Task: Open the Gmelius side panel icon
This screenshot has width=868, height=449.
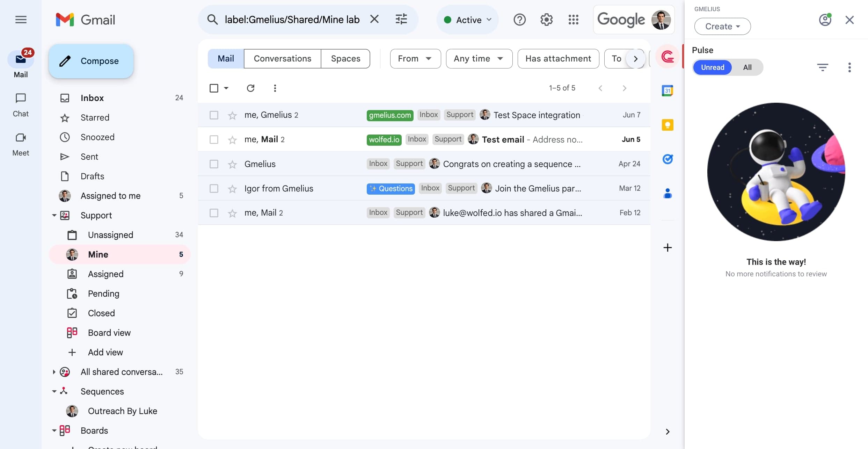Action: [667, 56]
